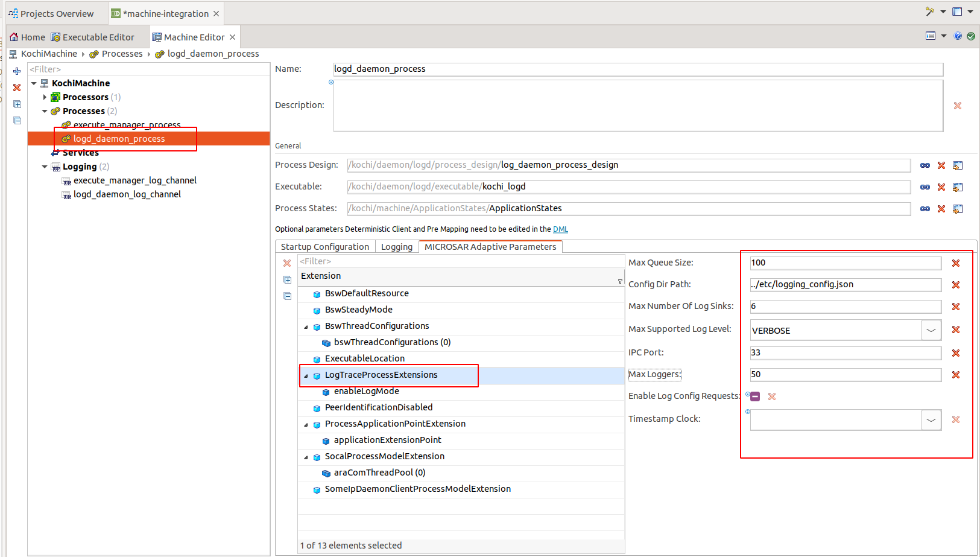Expand the Processors tree node
980x557 pixels.
(45, 97)
